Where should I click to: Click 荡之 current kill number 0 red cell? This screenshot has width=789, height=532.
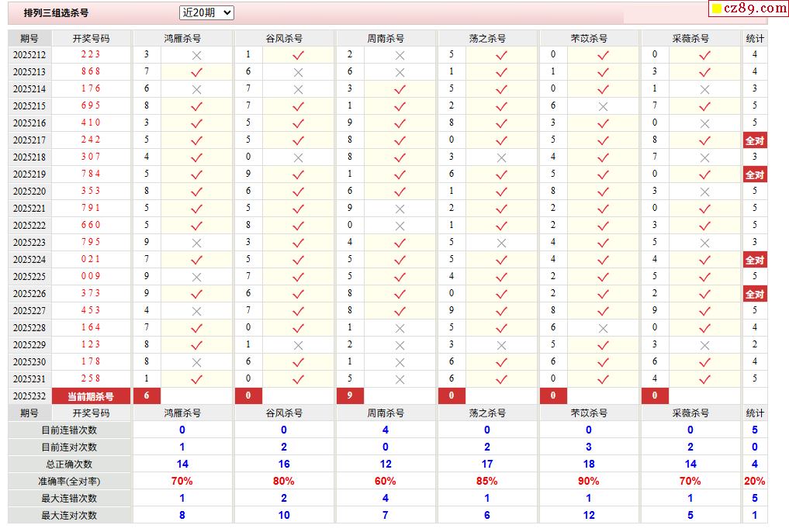click(x=452, y=396)
